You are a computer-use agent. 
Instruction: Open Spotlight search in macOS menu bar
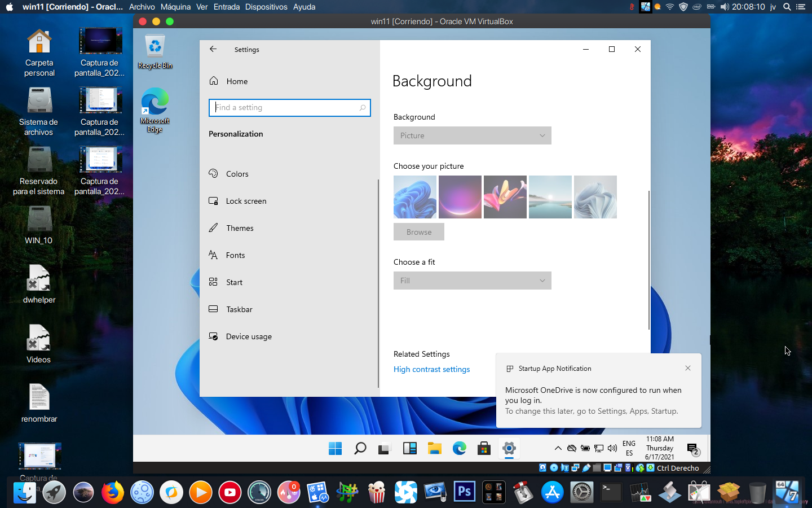[x=787, y=7]
